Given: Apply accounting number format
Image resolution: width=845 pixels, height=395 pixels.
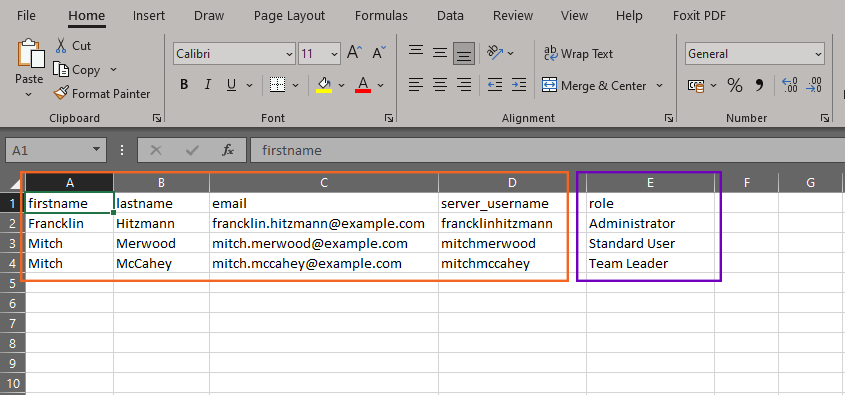Looking at the screenshot, I should coord(696,85).
